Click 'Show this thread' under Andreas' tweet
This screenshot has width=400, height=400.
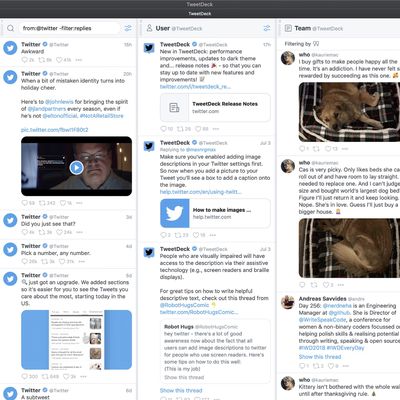[x=320, y=357]
